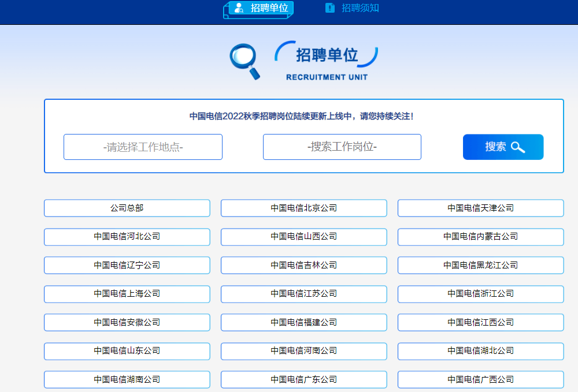
Task: Go to 中国电信江西公司
Action: [481, 323]
